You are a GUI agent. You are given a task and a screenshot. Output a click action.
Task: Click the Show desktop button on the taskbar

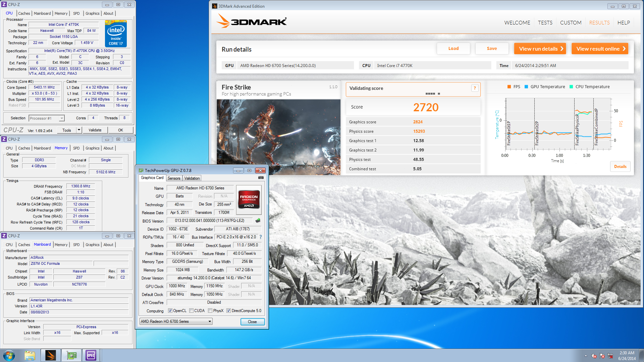641,356
